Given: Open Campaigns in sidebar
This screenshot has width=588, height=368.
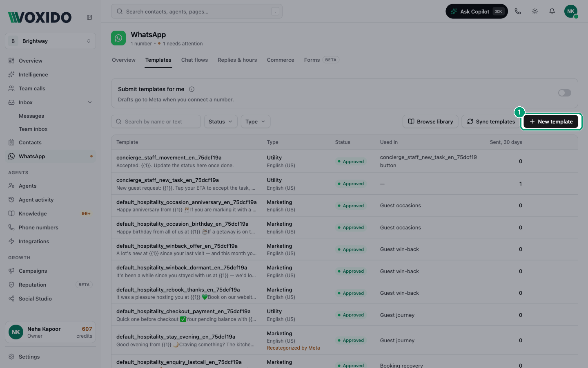Looking at the screenshot, I should pos(51,271).
